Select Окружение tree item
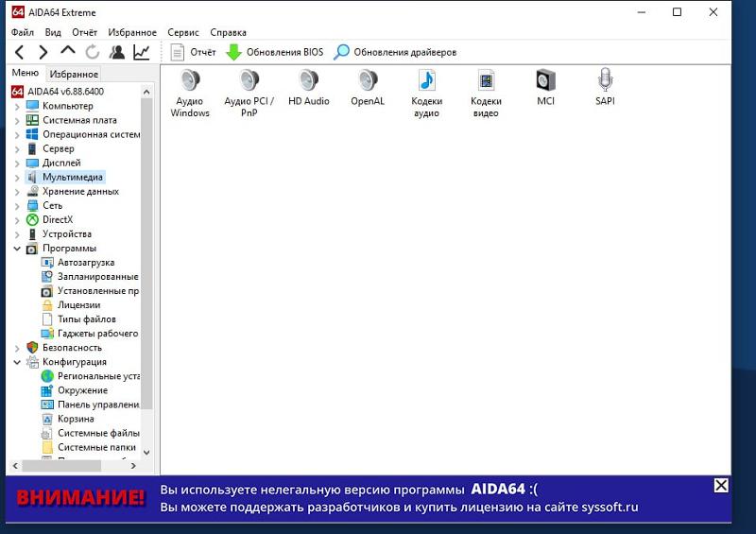The width and height of the screenshot is (756, 534). pyautogui.click(x=75, y=390)
